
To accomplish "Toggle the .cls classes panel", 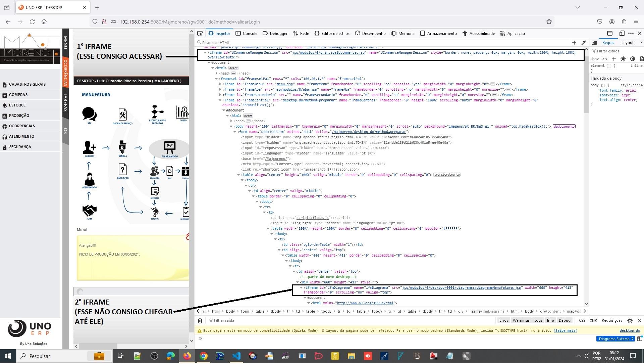I will (604, 59).
